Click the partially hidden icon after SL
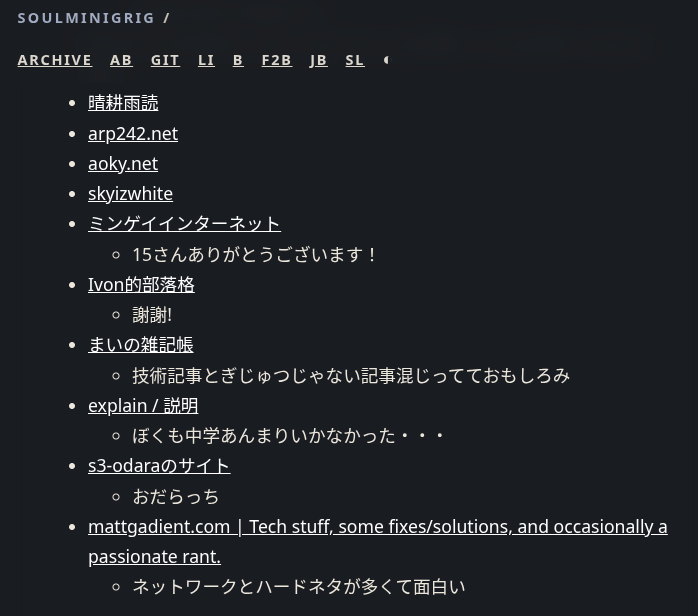Image resolution: width=698 pixels, height=616 pixels. click(x=385, y=60)
